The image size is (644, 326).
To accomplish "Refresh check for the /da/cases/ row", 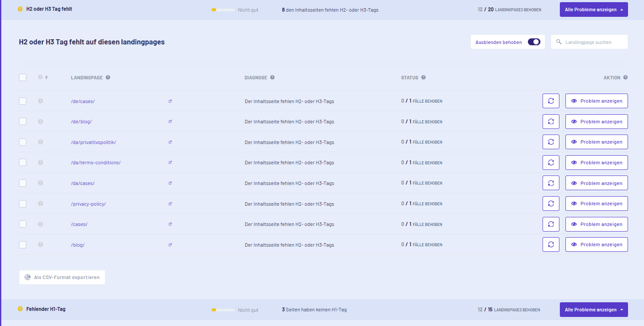I will click(551, 183).
